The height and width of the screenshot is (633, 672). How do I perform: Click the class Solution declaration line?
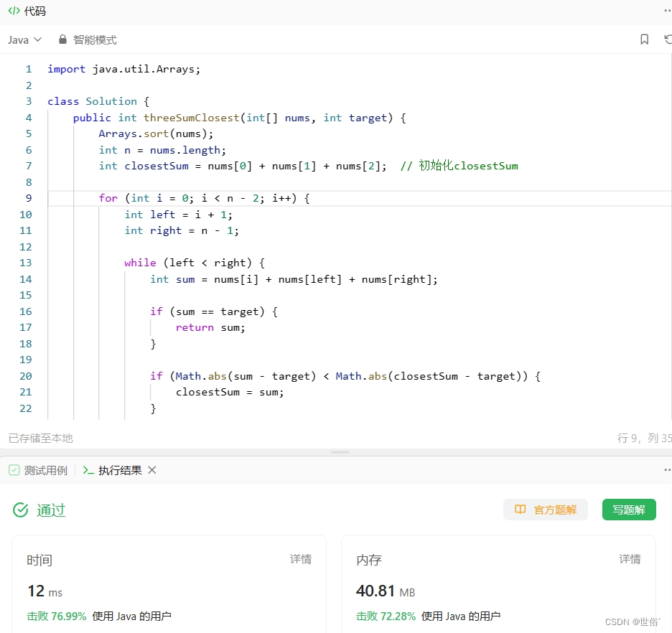(x=98, y=101)
